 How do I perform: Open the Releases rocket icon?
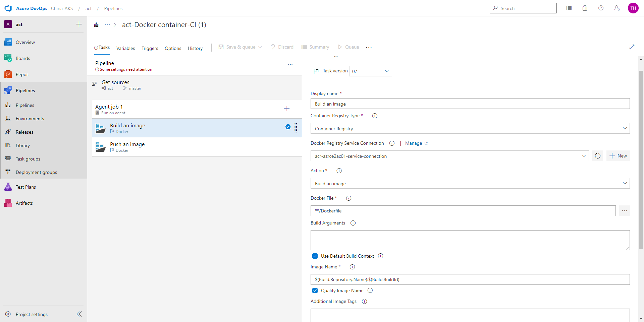[x=8, y=132]
